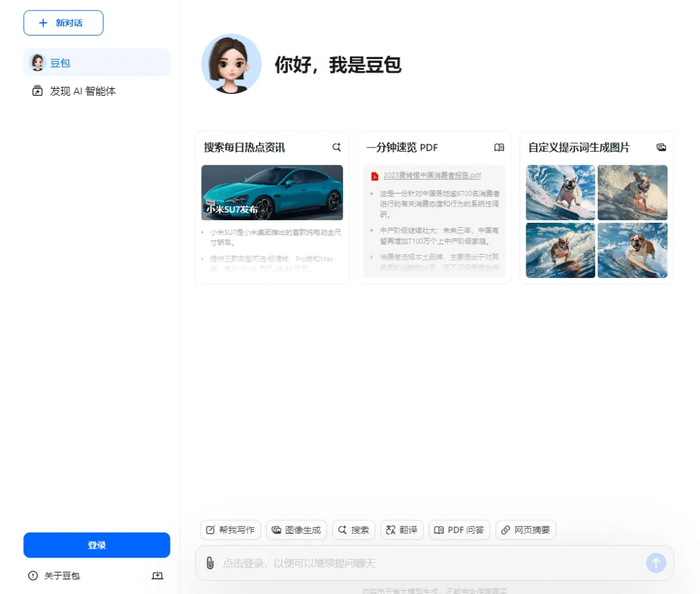
Task: Click the blue 登录 button
Action: click(97, 545)
